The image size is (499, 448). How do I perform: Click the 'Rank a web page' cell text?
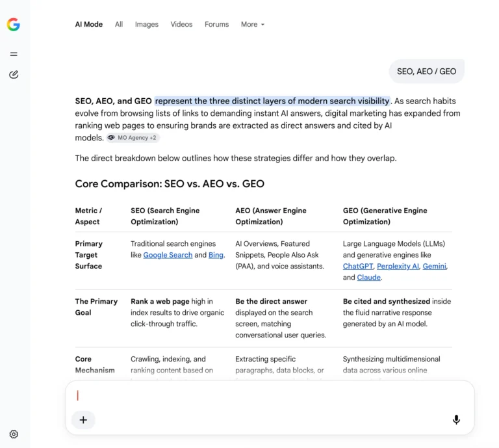[160, 302]
